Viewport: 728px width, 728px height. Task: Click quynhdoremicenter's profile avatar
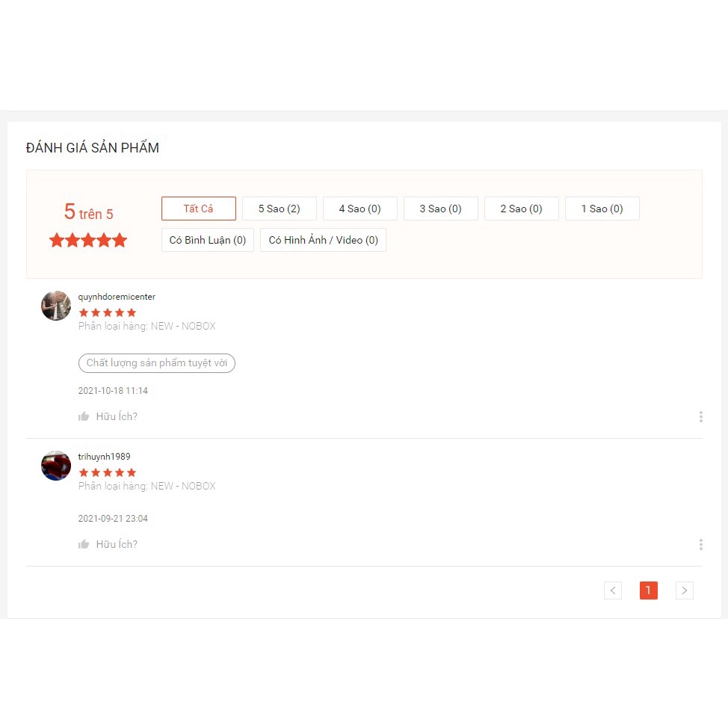(56, 306)
